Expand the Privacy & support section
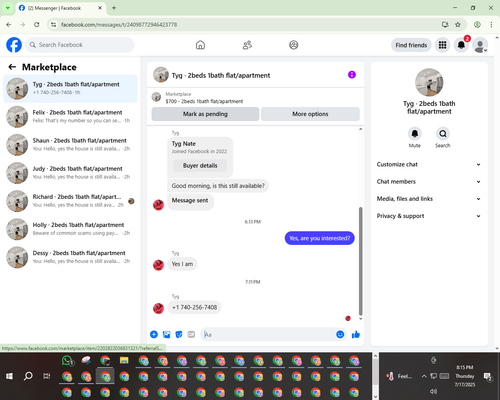 (429, 216)
